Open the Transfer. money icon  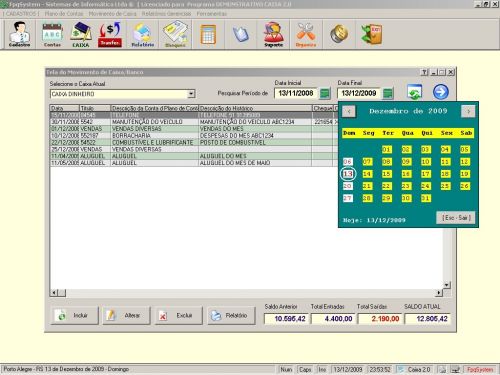point(110,34)
